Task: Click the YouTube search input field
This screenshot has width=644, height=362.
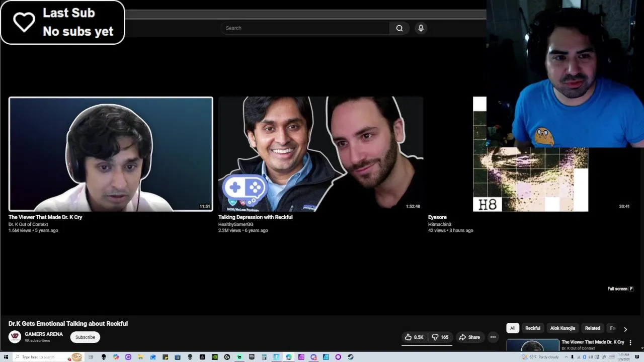Action: pos(305,28)
